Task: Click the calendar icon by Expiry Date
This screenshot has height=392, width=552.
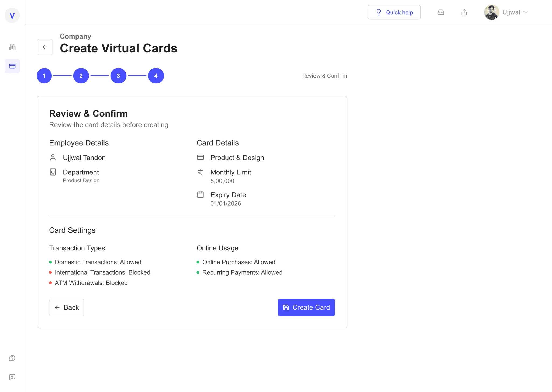Action: pos(201,194)
